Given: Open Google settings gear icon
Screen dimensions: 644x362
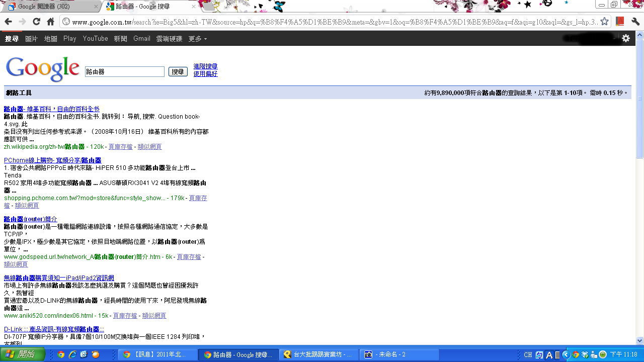Looking at the screenshot, I should (x=626, y=38).
